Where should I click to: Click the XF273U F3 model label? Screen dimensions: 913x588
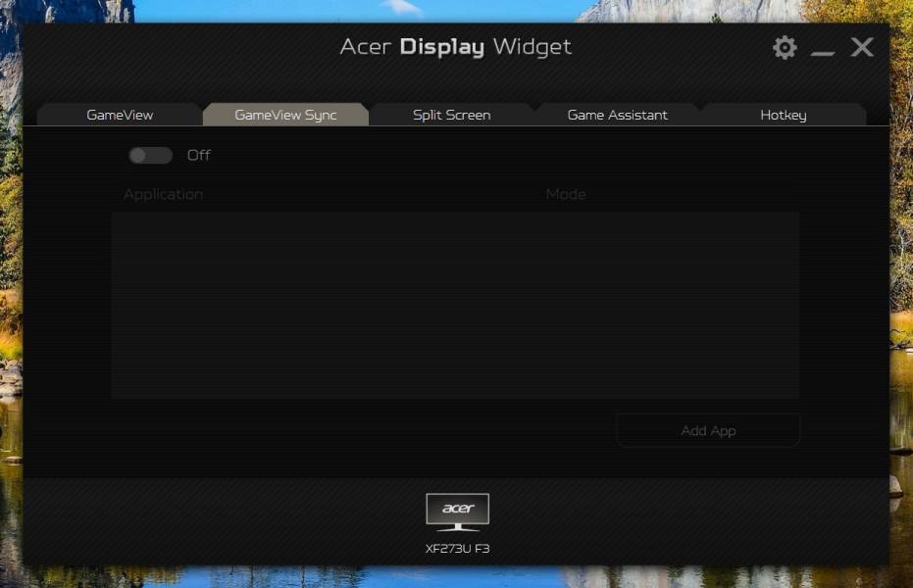click(458, 549)
